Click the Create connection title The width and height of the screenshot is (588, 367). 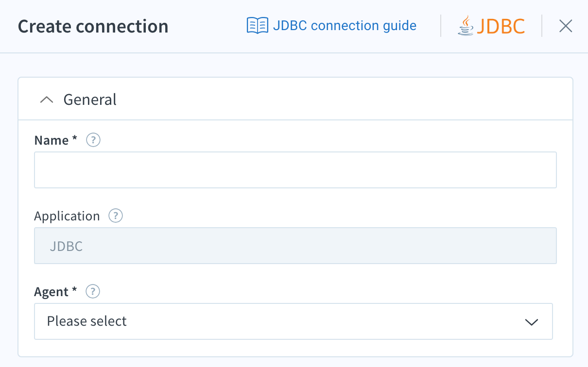pos(93,26)
